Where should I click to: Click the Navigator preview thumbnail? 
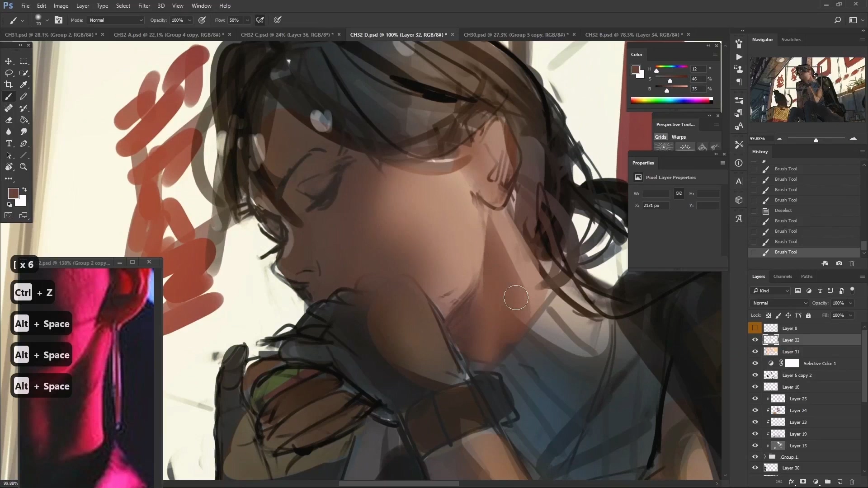tap(807, 89)
